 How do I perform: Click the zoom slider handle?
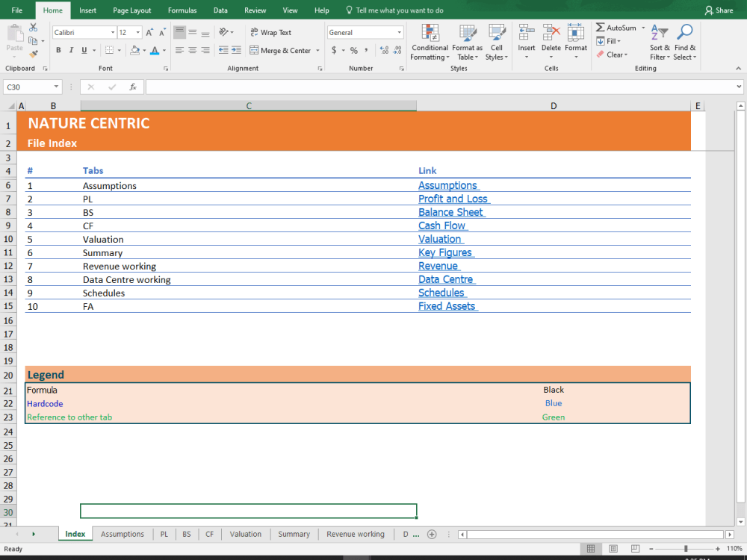click(686, 549)
